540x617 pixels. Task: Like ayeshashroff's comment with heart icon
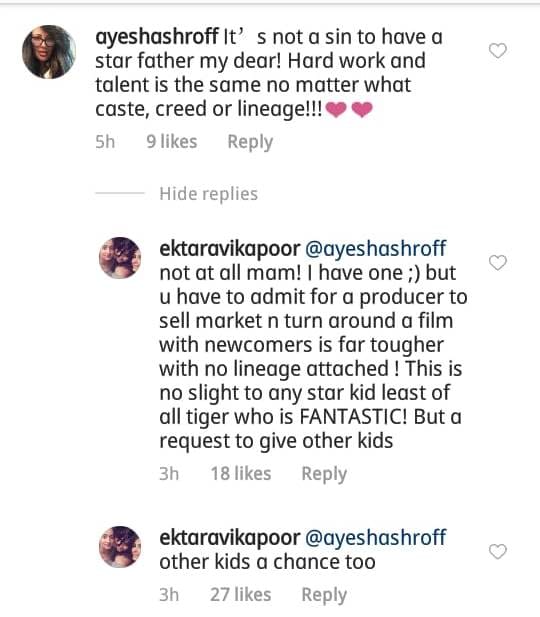coord(497,50)
